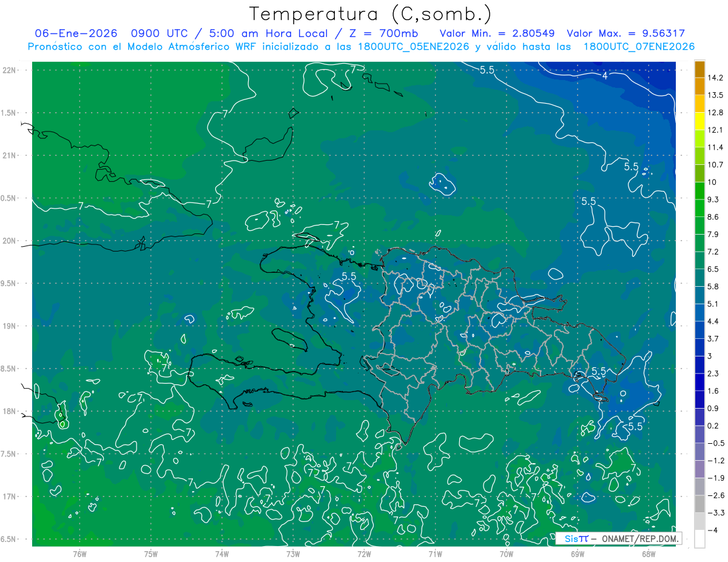728x562 pixels.
Task: Click valid-until time '1800UTC_07ENE2026'
Action: point(638,46)
